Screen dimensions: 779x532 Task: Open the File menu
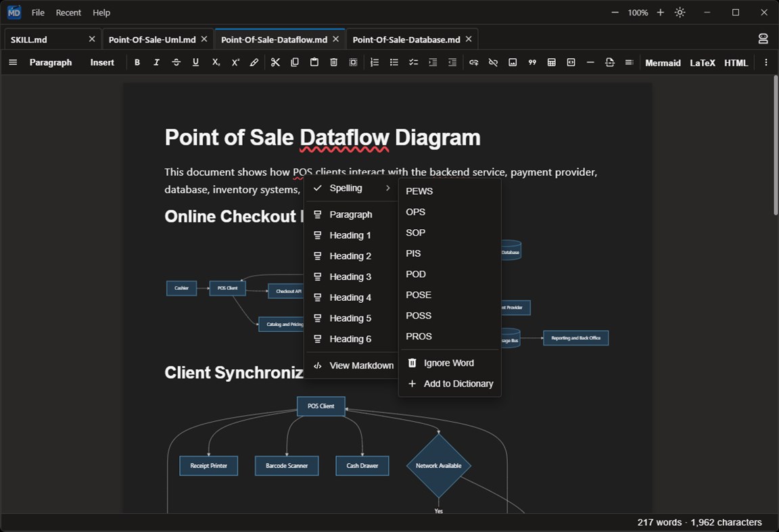(38, 12)
